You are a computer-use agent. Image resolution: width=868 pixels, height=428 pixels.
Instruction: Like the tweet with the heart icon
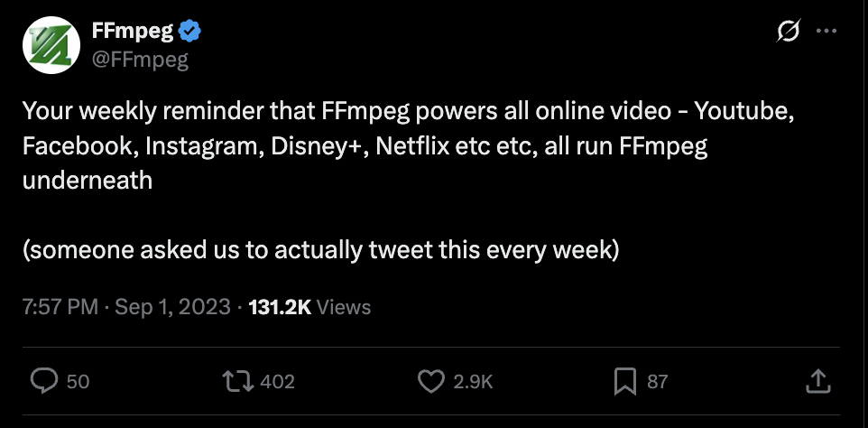point(431,381)
